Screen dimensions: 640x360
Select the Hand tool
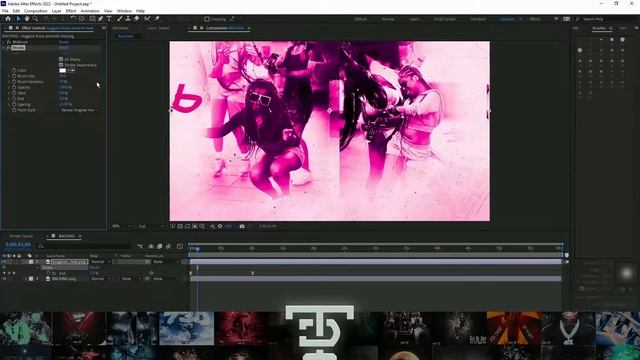point(27,19)
